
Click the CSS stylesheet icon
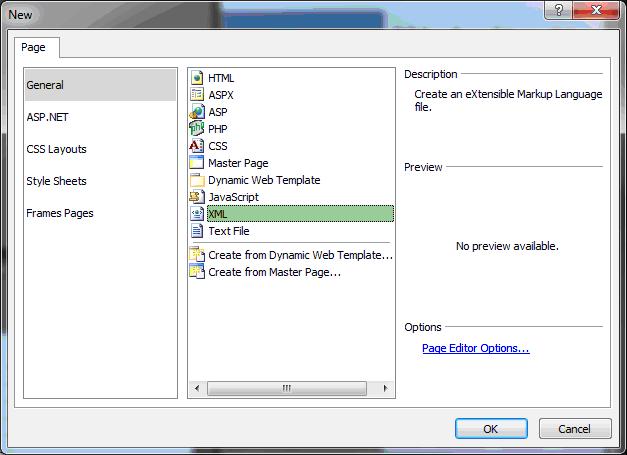(197, 146)
